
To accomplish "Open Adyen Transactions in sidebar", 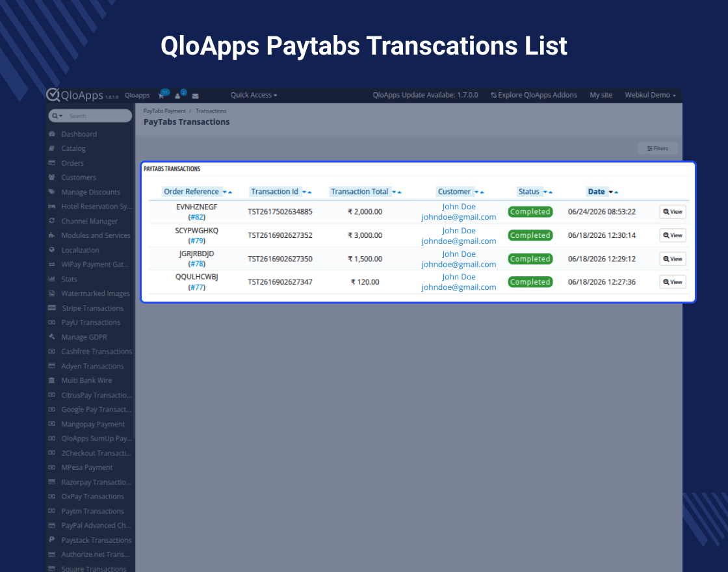I will (x=92, y=366).
